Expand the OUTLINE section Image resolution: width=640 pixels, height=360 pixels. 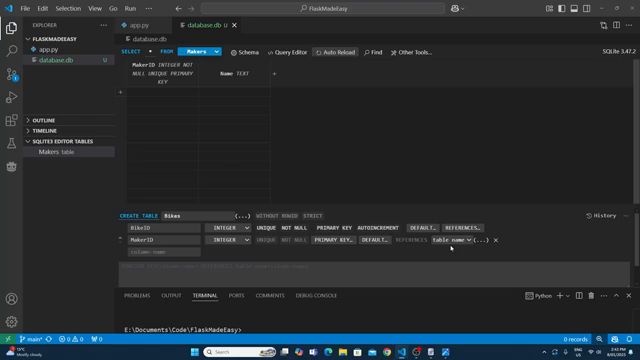[44, 120]
